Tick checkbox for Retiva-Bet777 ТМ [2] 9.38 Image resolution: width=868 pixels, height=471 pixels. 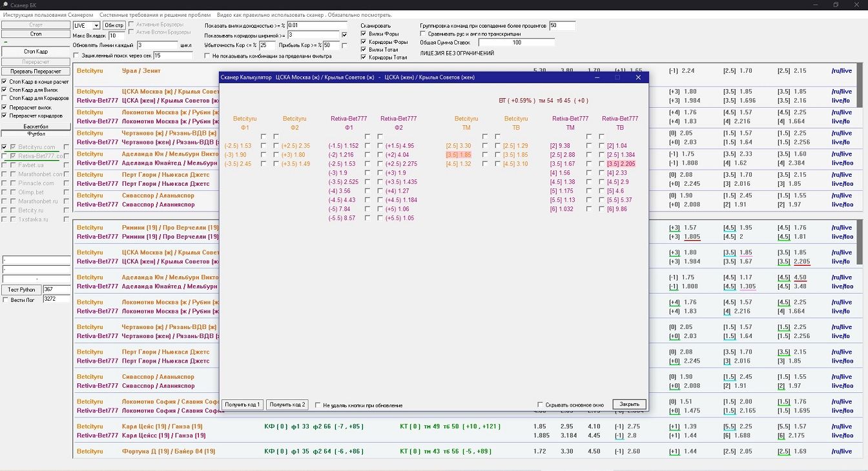click(x=589, y=146)
